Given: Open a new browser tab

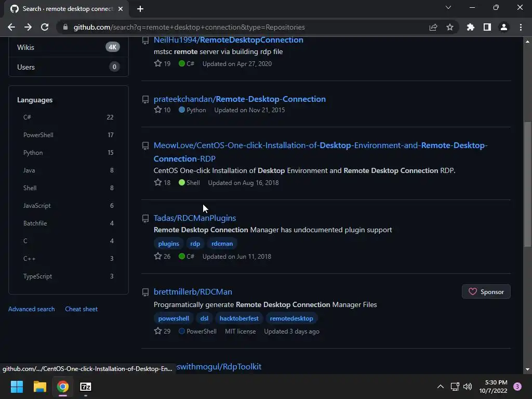Looking at the screenshot, I should [x=140, y=9].
